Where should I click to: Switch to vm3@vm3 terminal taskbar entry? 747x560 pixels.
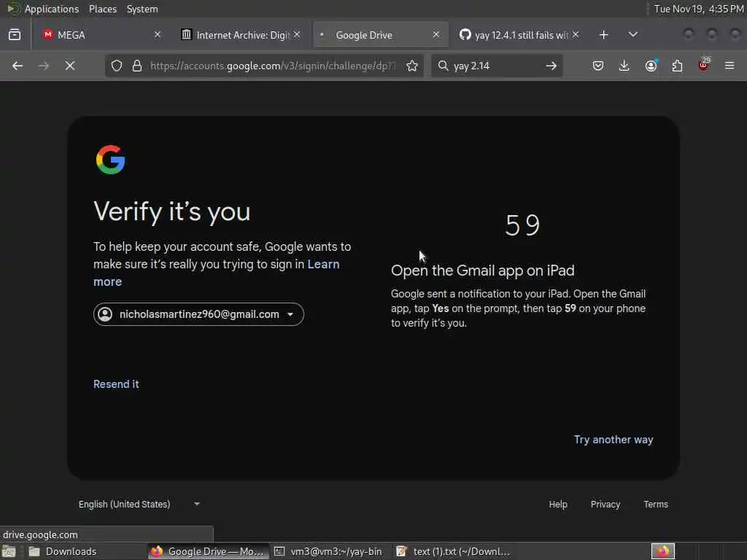(x=330, y=551)
